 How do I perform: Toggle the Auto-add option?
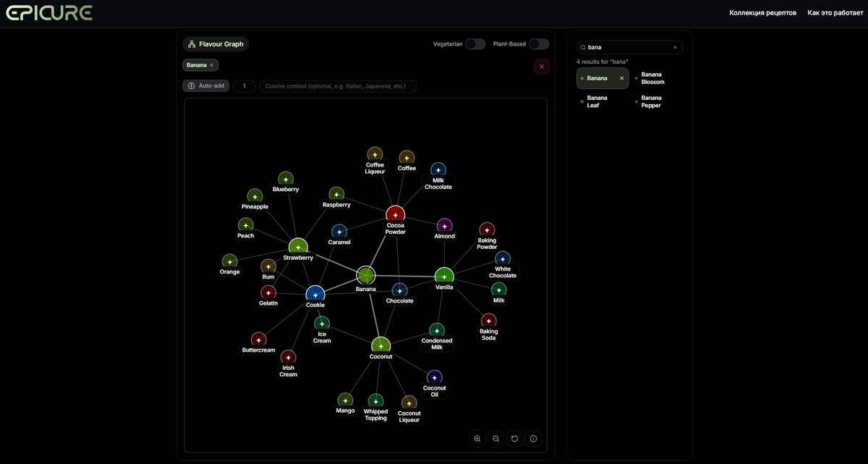(206, 86)
